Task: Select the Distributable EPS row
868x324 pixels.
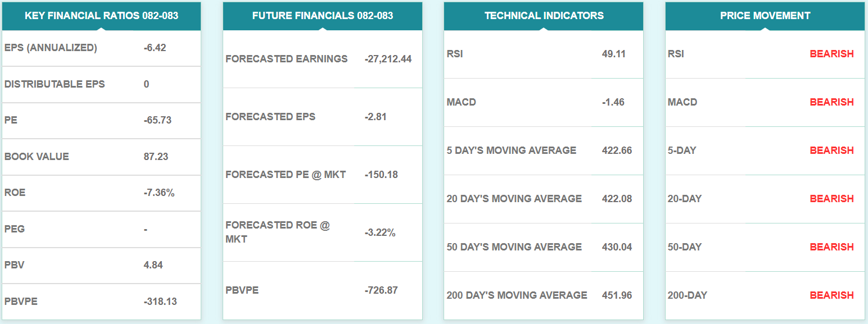Action: (55, 84)
